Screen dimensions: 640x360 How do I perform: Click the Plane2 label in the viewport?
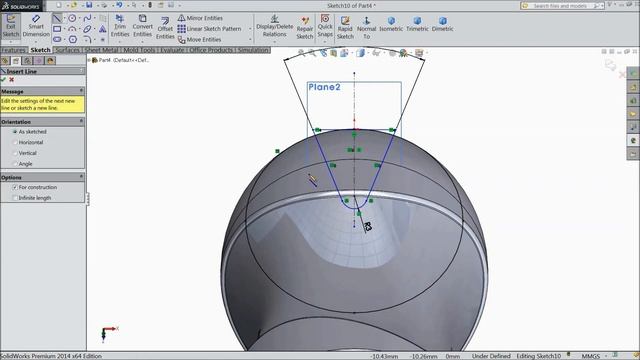click(x=324, y=87)
